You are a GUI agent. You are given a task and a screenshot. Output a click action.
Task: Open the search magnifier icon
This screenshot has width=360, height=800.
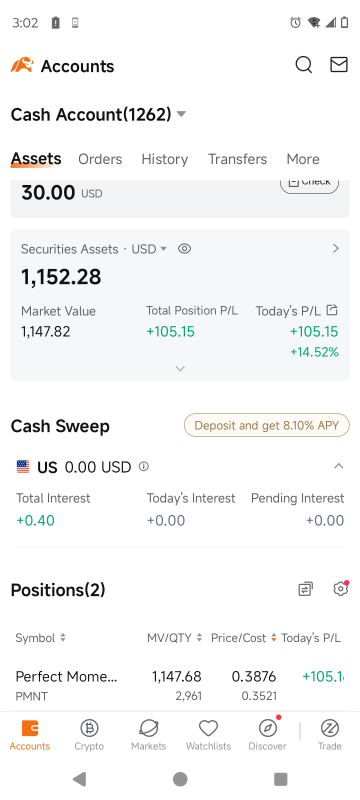click(x=303, y=65)
